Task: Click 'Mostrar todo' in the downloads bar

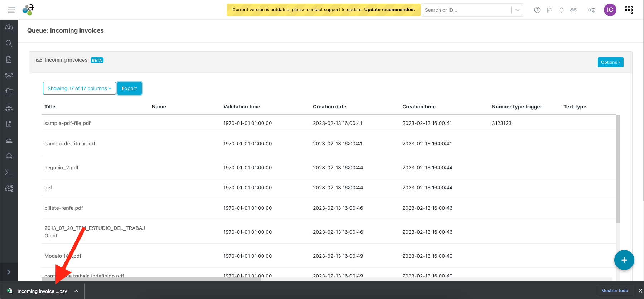Action: [x=614, y=291]
